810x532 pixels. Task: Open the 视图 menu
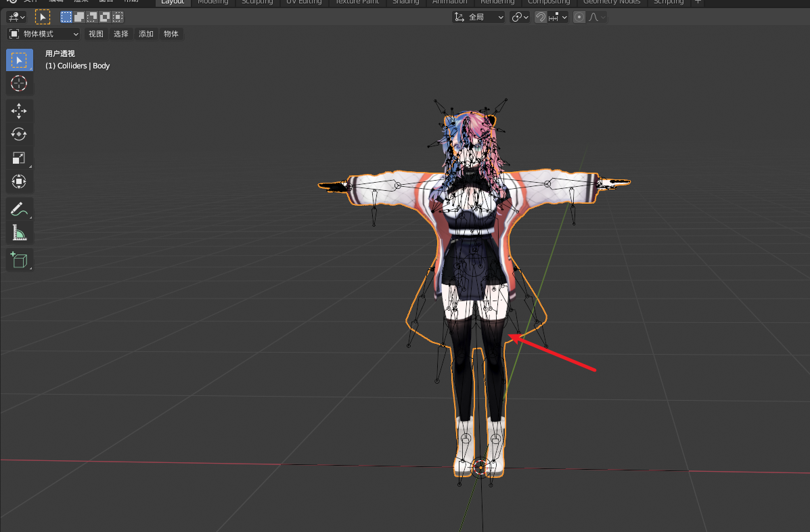(x=96, y=34)
